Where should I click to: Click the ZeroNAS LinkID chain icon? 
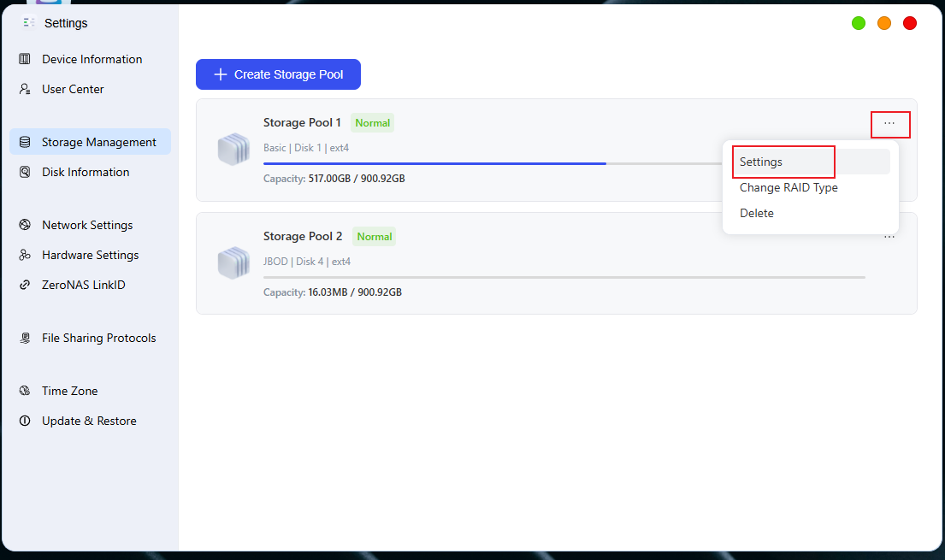pos(25,285)
